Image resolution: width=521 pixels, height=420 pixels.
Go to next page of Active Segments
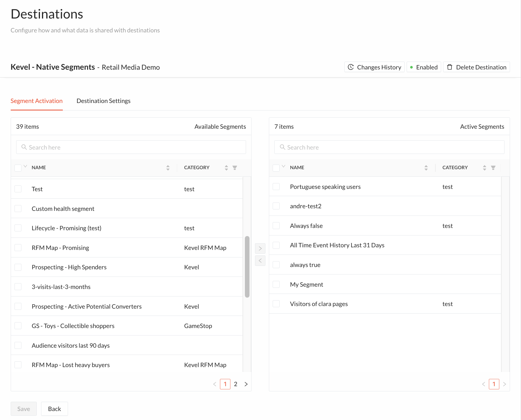click(x=505, y=384)
